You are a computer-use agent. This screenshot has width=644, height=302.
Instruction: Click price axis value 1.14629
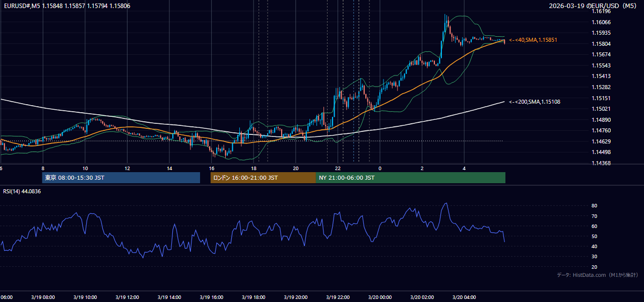tap(601, 141)
